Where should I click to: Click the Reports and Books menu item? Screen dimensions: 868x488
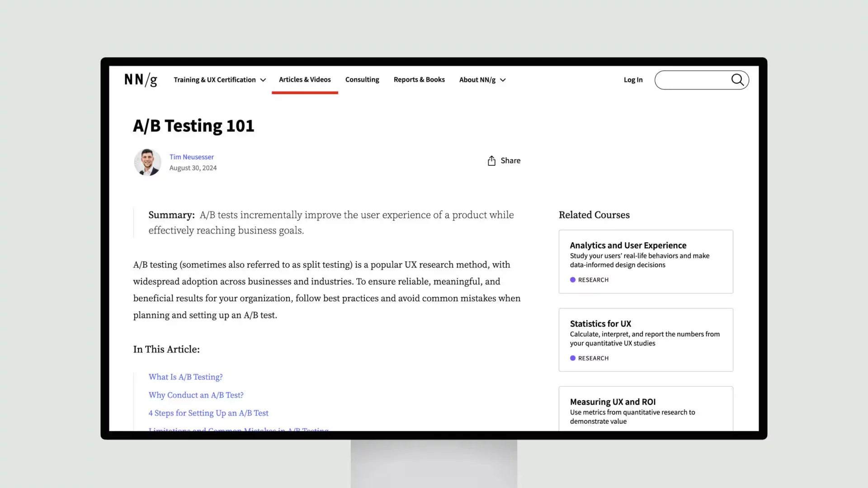click(419, 79)
